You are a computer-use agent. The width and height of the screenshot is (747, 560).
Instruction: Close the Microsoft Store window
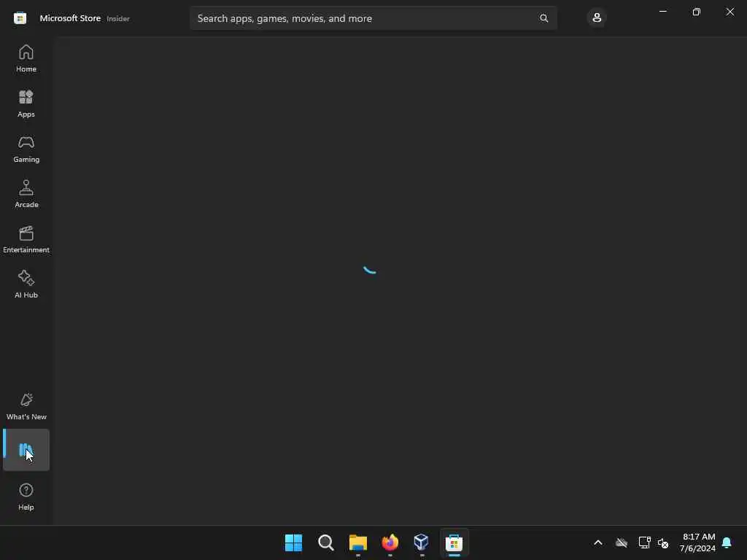click(x=729, y=12)
